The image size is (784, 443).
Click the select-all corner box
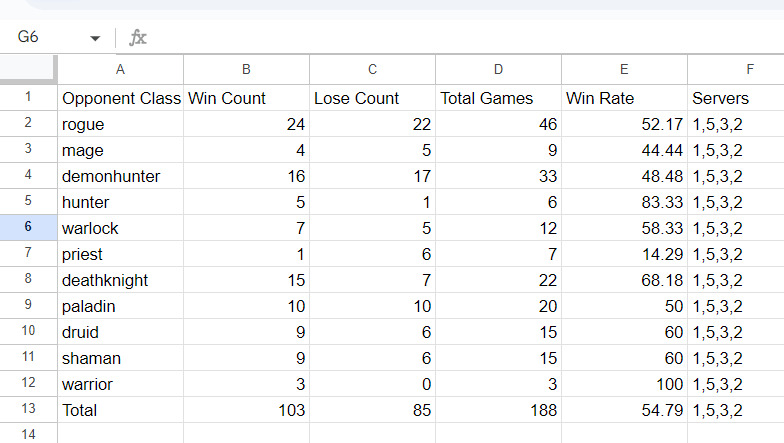click(28, 68)
